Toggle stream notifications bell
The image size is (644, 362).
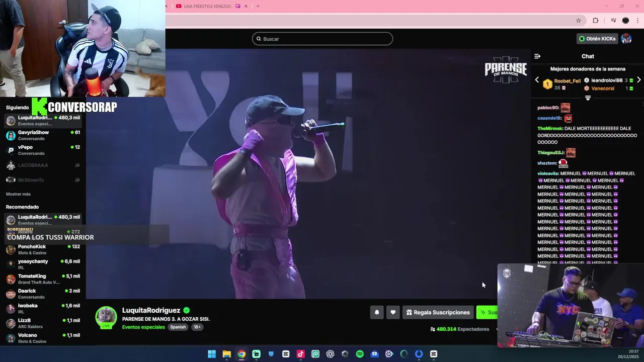(x=377, y=312)
